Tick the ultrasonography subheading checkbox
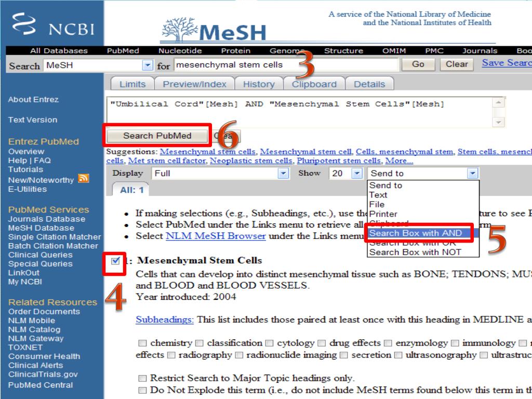 398,355
